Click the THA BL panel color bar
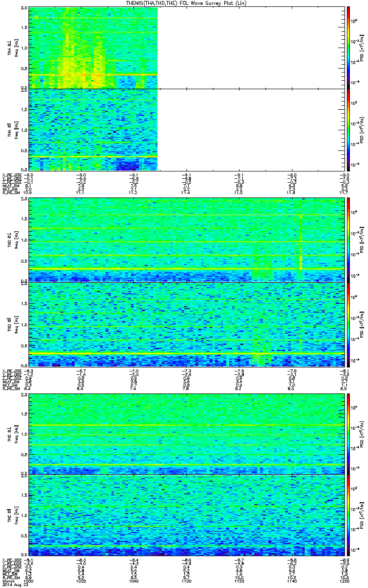The image size is (368, 588). [348, 48]
